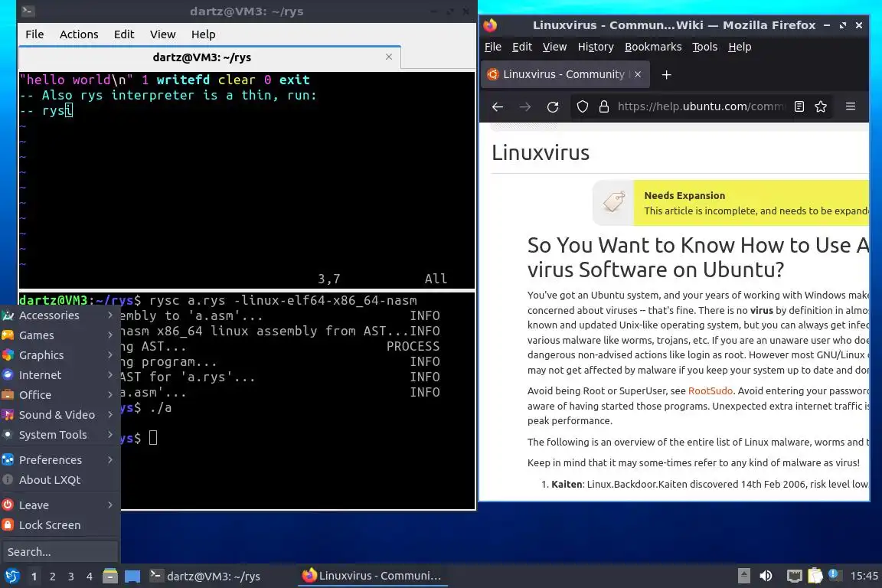Viewport: 882px width, 588px height.
Task: Expand the Internet submenu arrow
Action: pos(110,374)
